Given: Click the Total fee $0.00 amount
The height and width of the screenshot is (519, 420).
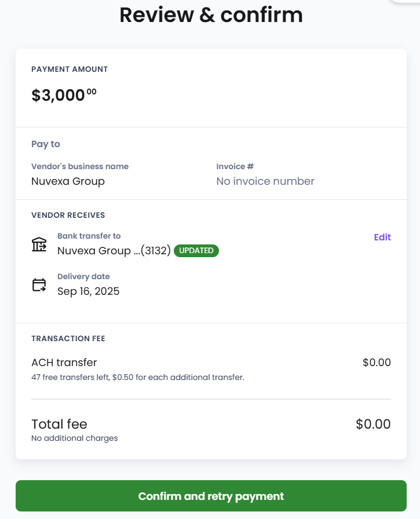Looking at the screenshot, I should click(373, 424).
